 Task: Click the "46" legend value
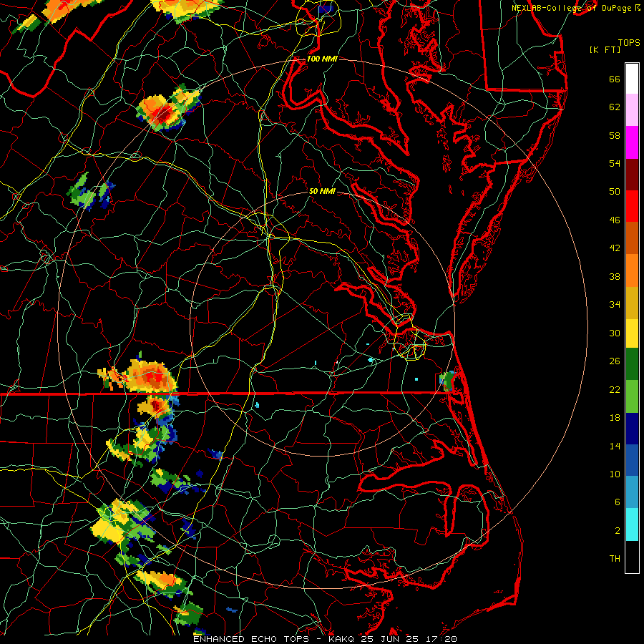[615, 220]
